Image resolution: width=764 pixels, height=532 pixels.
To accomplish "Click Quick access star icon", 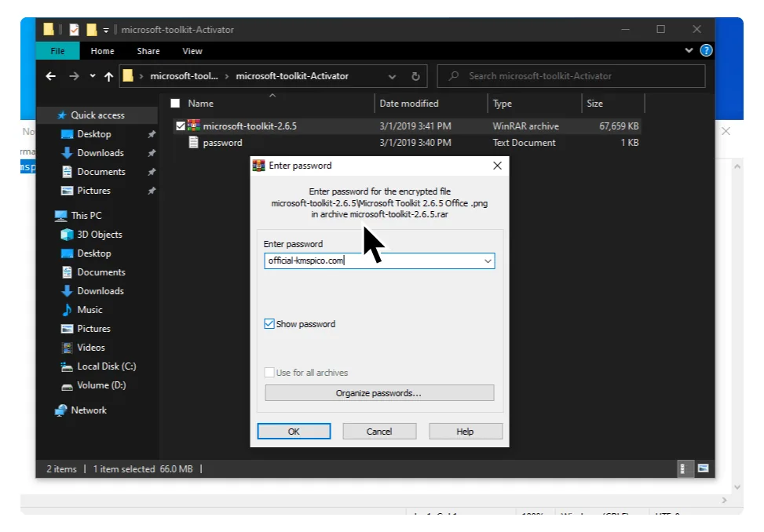I will [61, 115].
